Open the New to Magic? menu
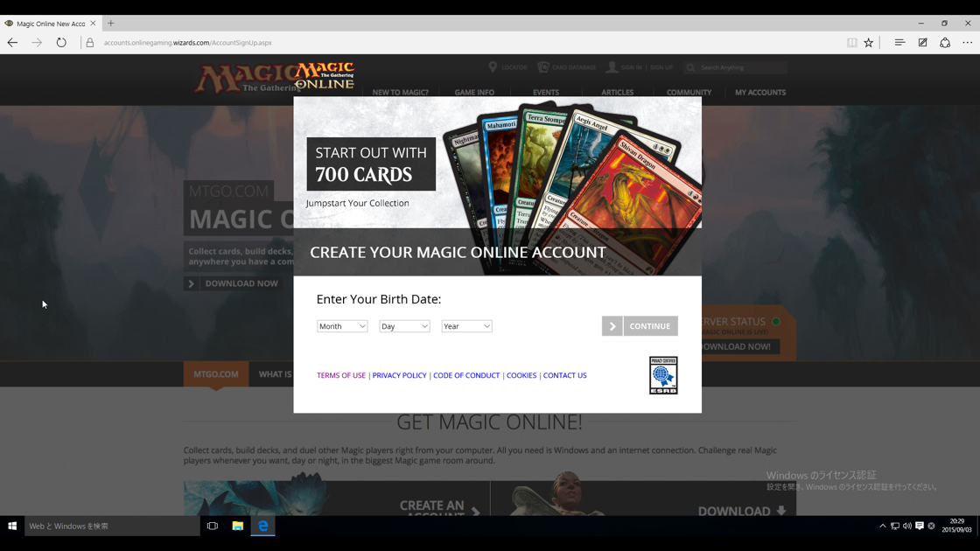This screenshot has width=980, height=551. pyautogui.click(x=400, y=93)
